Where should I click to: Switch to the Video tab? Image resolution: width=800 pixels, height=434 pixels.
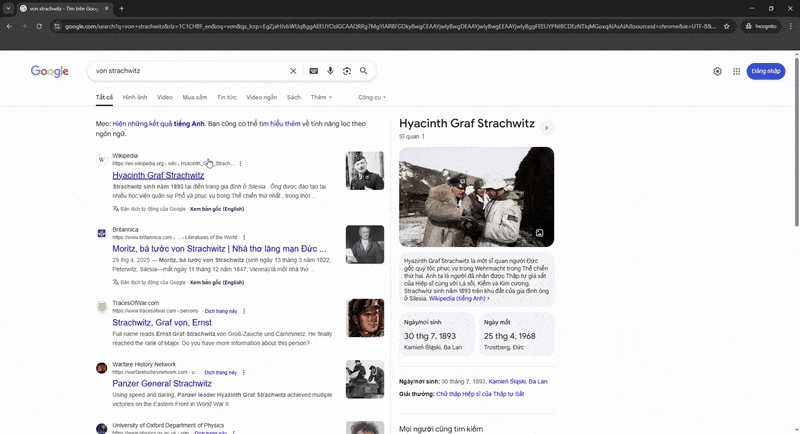pos(165,97)
